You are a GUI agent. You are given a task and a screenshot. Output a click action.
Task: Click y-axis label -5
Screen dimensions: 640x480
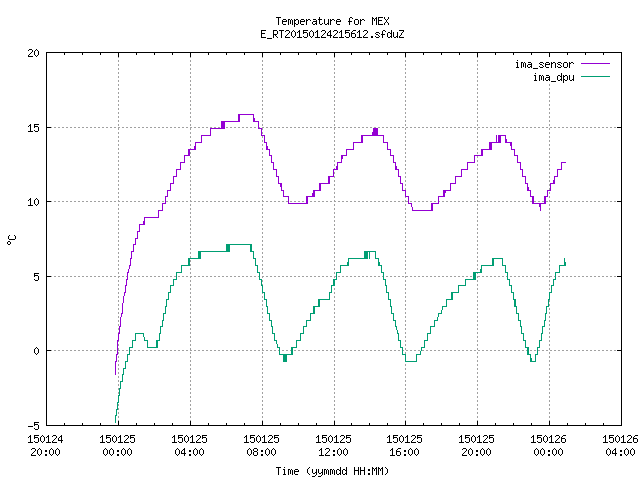(33, 426)
